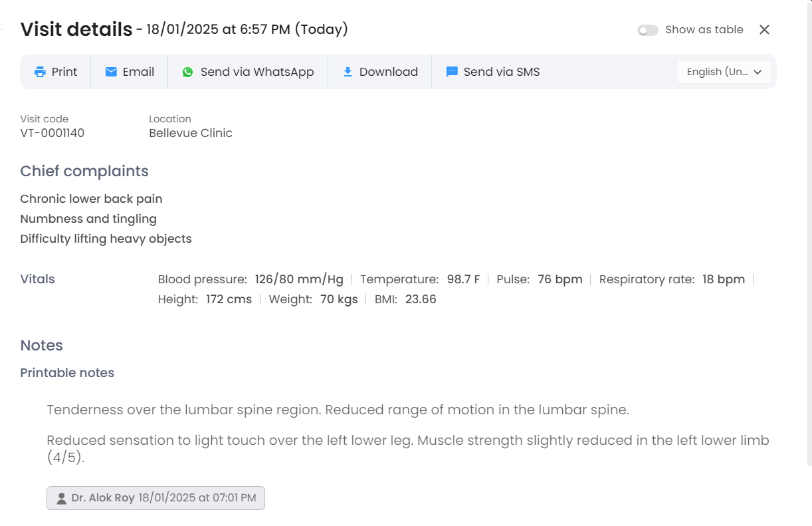Screen dimensions: 812x526
Task: Click the chevron on the language selector
Action: [758, 72]
